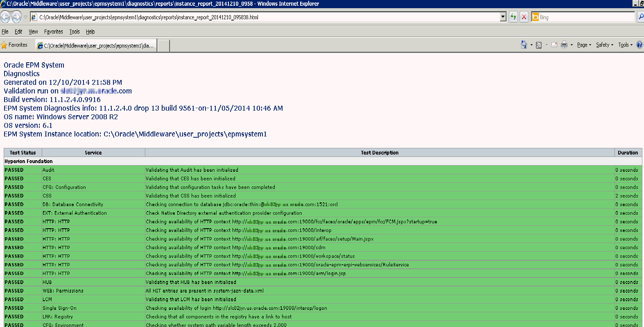Screen dimensions: 644x327
Task: Refresh the page using the green arrows icon
Action: click(x=513, y=17)
